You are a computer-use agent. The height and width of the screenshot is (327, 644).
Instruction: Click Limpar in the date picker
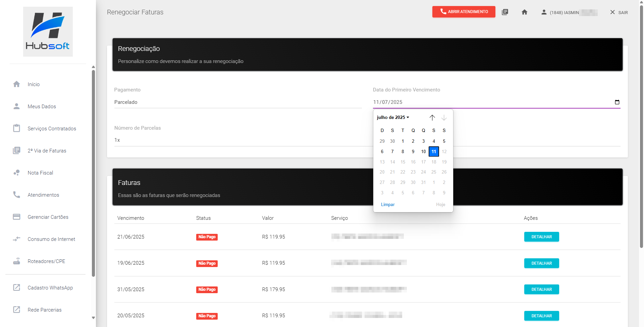click(x=388, y=204)
